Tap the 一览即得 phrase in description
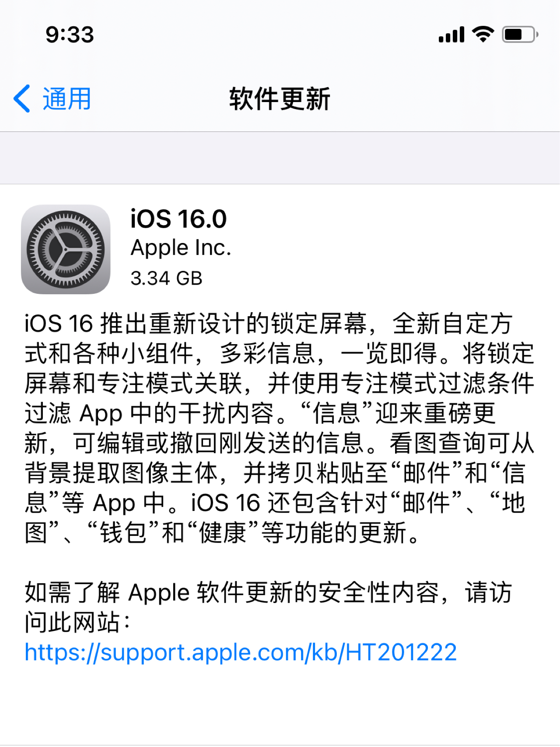Screen dimensions: 560x747 [389, 353]
